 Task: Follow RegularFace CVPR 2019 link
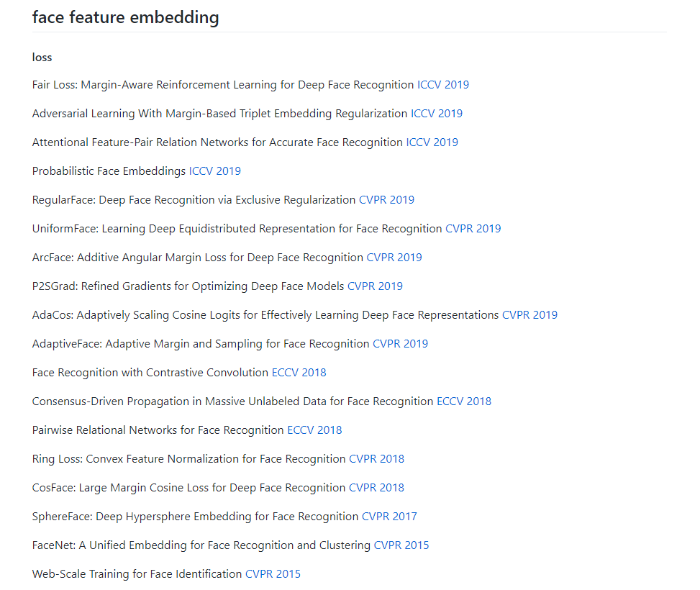(386, 199)
